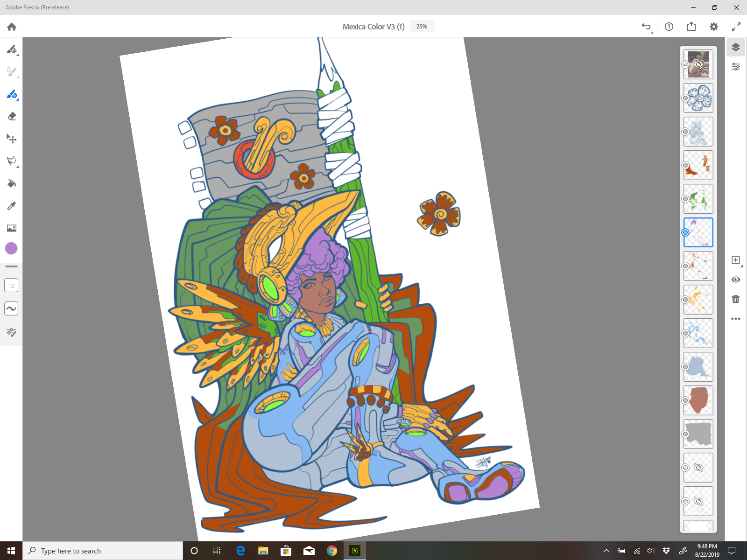Open Cortana from the taskbar
This screenshot has width=747, height=560.
click(194, 551)
